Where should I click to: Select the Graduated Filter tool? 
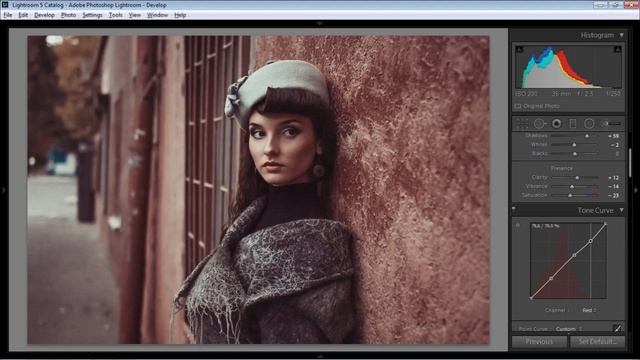pos(573,123)
